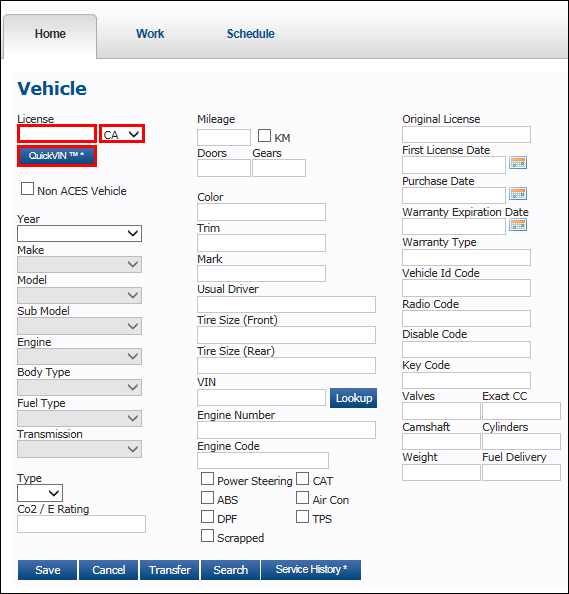This screenshot has height=594, width=569.
Task: Select the Cylinders field
Action: pos(521,442)
